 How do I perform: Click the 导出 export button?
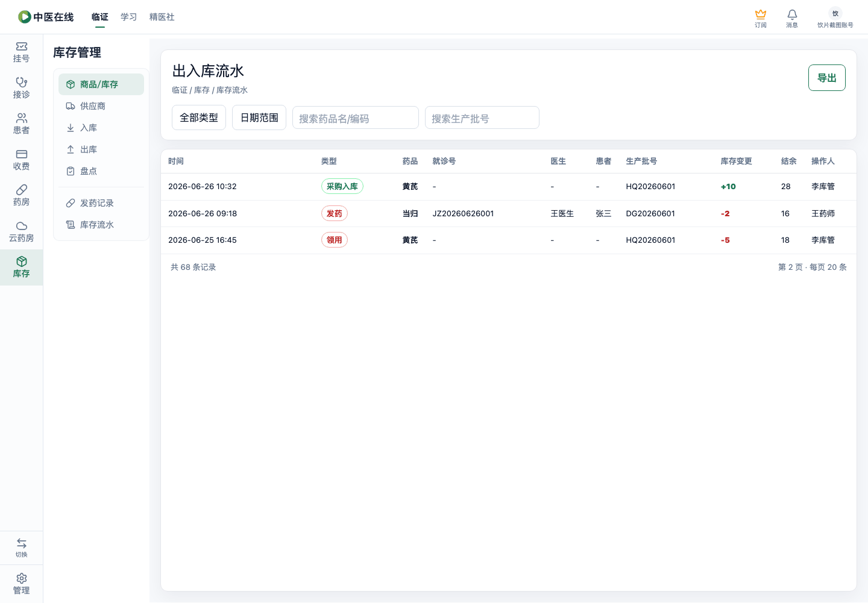point(827,78)
